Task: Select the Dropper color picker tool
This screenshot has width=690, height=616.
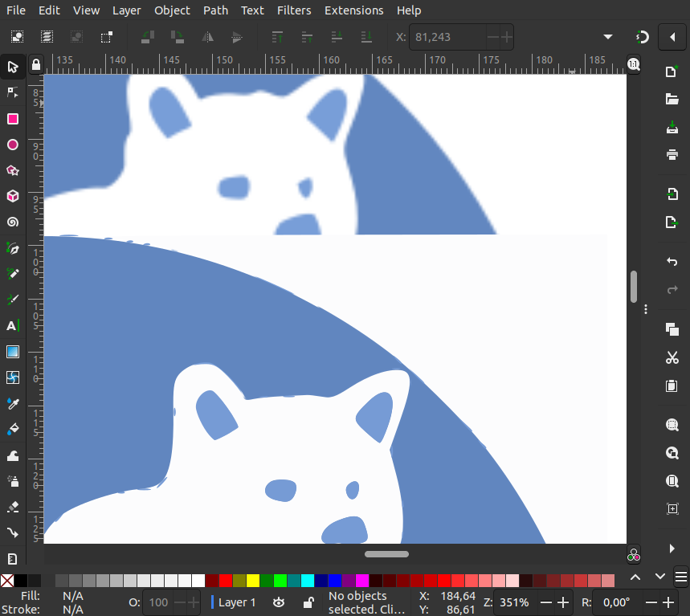Action: (13, 403)
